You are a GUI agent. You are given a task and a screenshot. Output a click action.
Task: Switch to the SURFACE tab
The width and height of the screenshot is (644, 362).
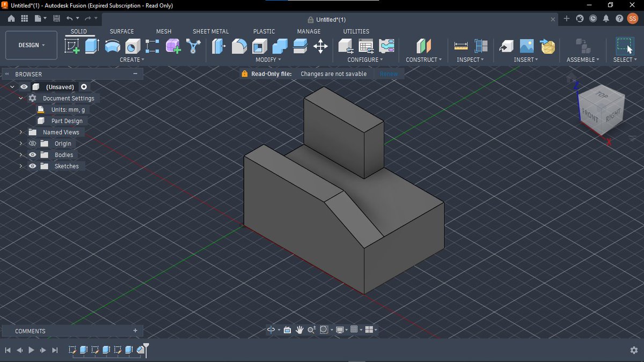[122, 32]
